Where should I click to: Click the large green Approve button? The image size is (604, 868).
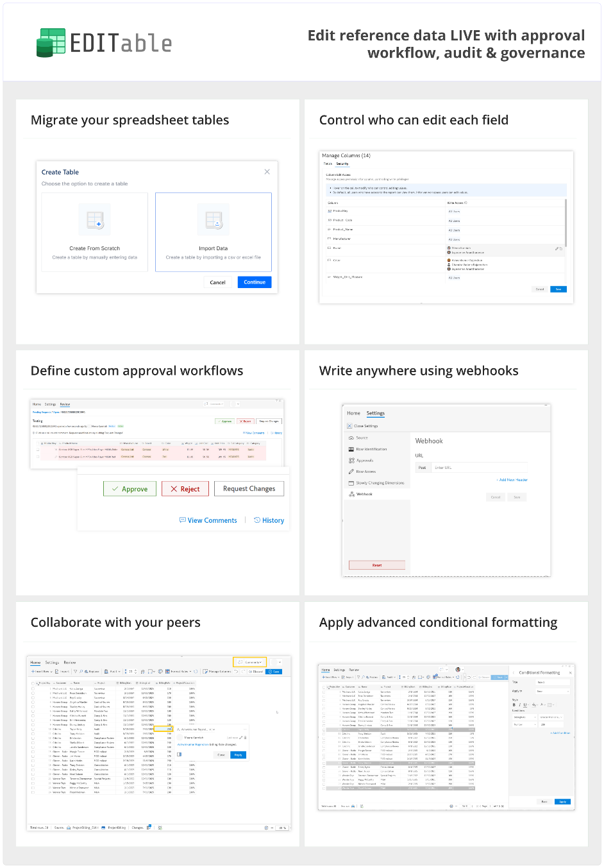point(130,489)
